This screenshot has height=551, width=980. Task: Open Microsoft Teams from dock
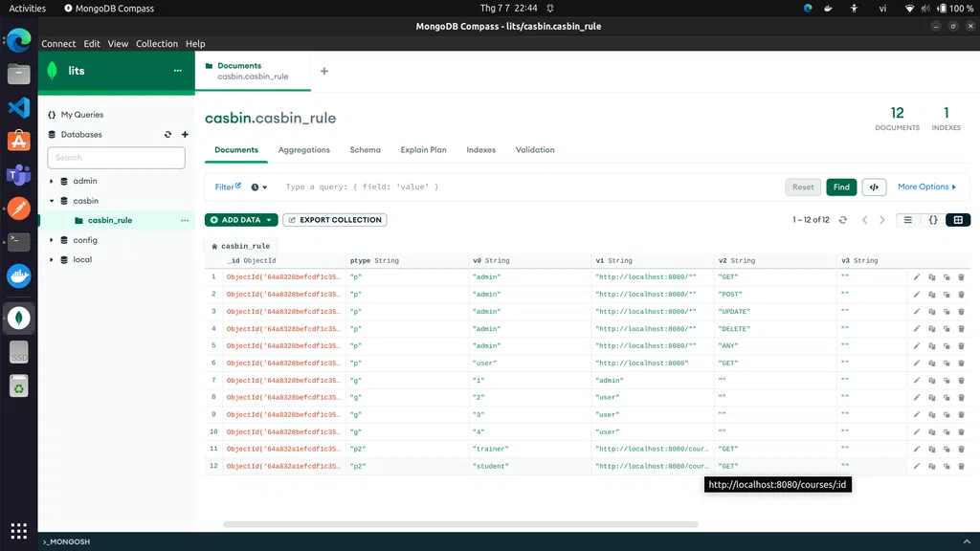click(19, 175)
